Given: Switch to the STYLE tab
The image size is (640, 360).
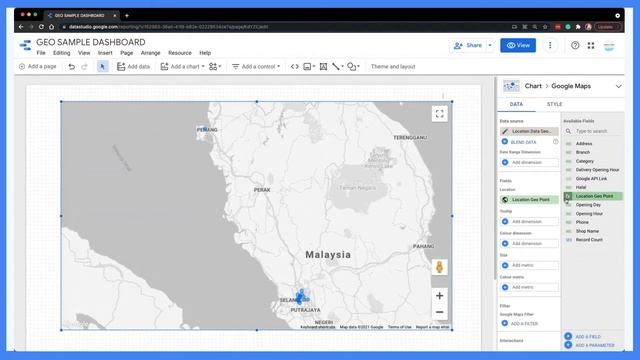Looking at the screenshot, I should 554,104.
